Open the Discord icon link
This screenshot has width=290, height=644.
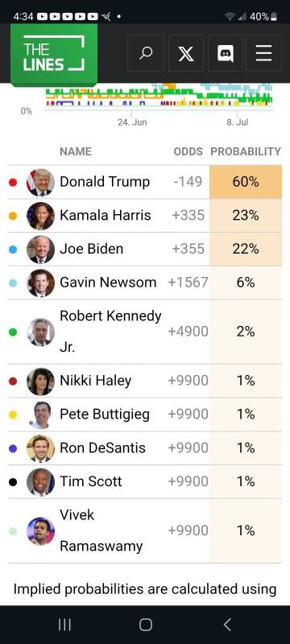(x=225, y=53)
